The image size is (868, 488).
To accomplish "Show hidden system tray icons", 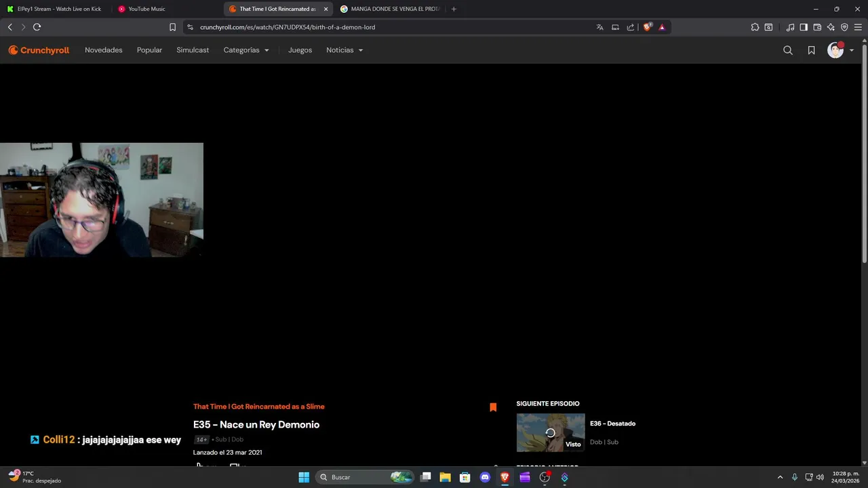I will (780, 477).
